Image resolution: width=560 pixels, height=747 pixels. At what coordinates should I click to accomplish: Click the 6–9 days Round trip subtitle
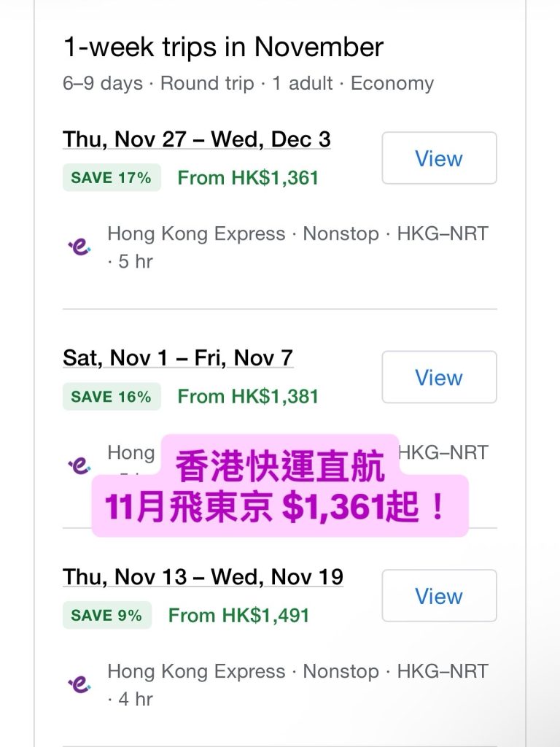click(x=248, y=83)
